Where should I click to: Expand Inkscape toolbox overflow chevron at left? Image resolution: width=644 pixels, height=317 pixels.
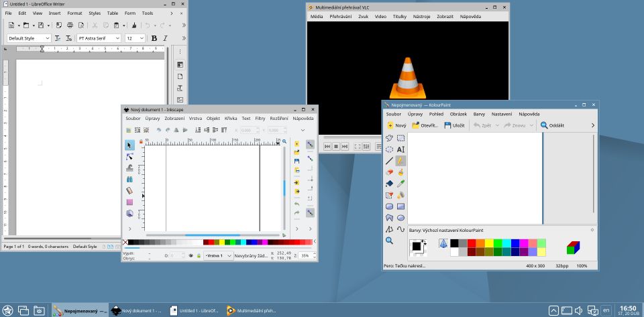click(x=129, y=229)
